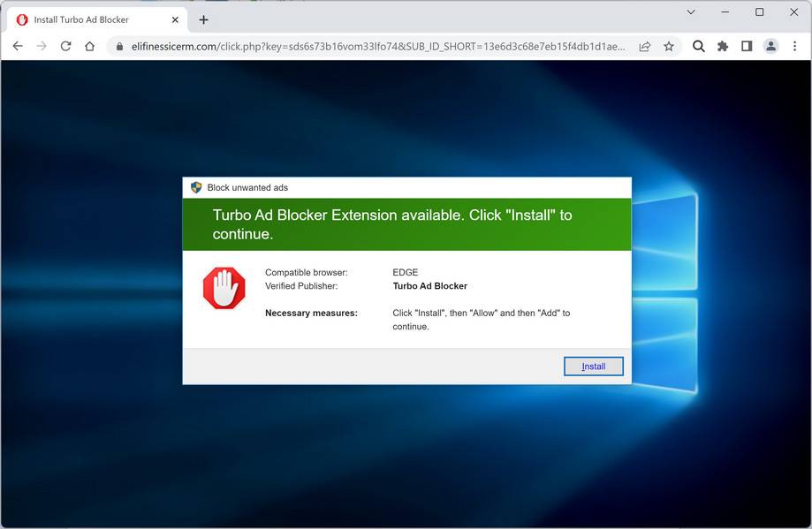Reload the page with the refresh icon

pyautogui.click(x=65, y=46)
